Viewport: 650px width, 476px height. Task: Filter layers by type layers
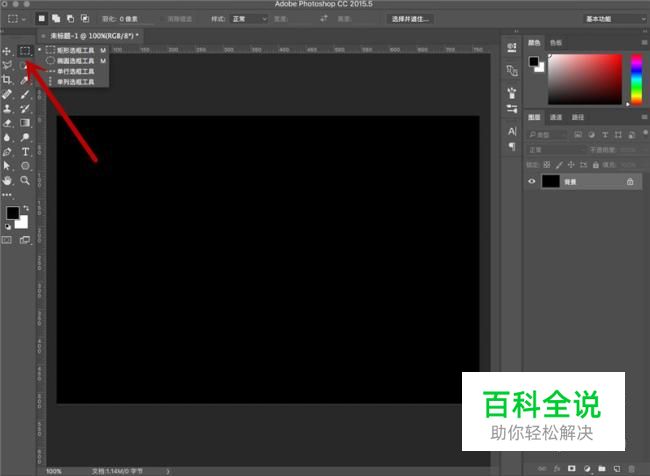pyautogui.click(x=605, y=135)
